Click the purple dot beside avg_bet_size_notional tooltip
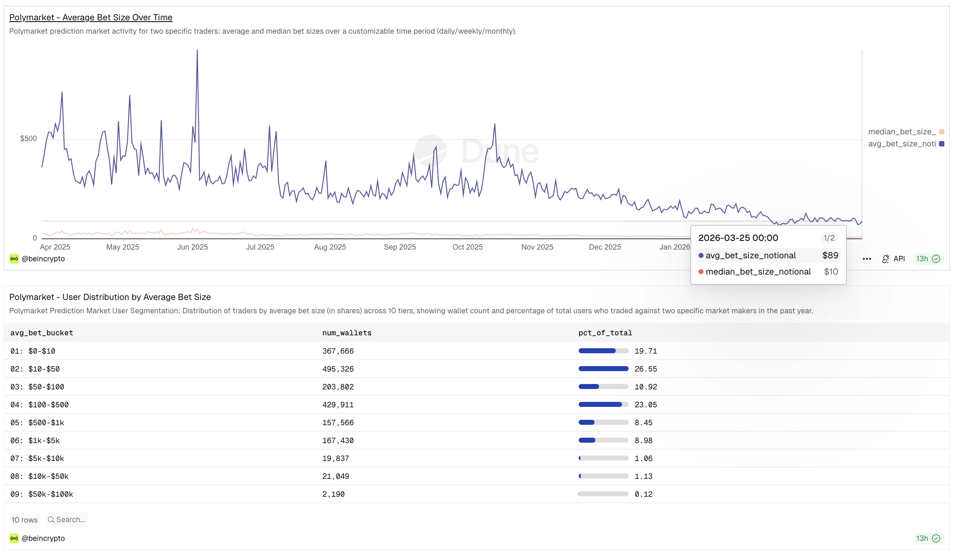 (701, 255)
